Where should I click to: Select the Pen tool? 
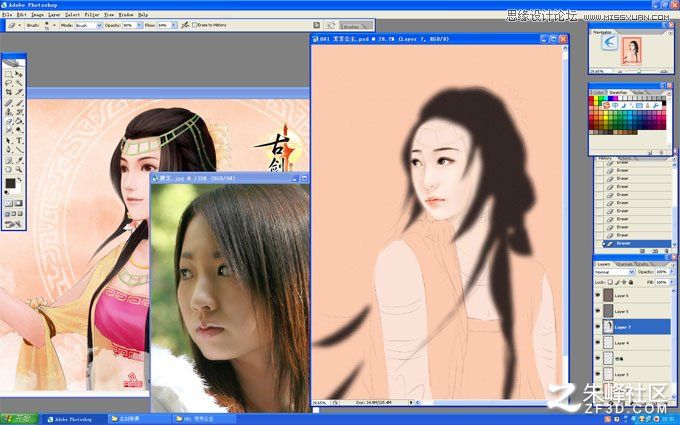[x=8, y=149]
